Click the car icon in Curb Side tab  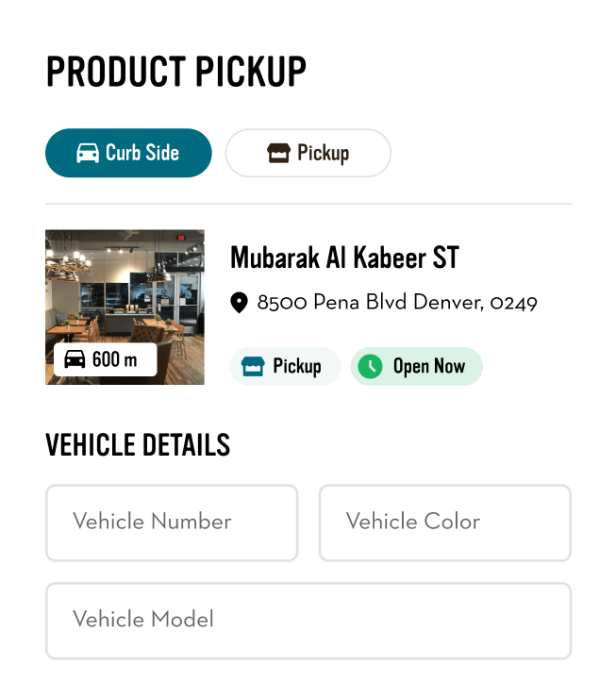[88, 154]
